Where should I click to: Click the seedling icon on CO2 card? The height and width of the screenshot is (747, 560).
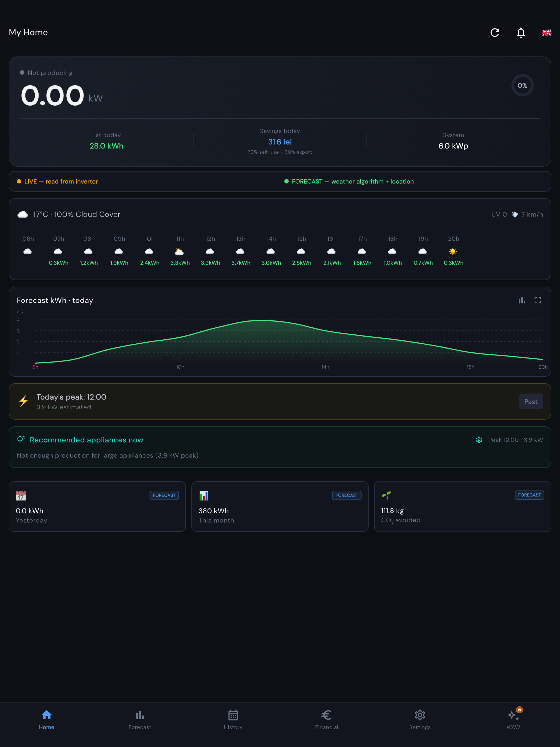click(x=386, y=495)
